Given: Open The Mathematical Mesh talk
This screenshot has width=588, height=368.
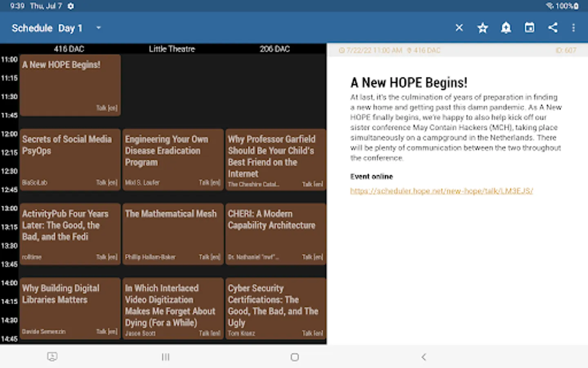Looking at the screenshot, I should 173,234.
